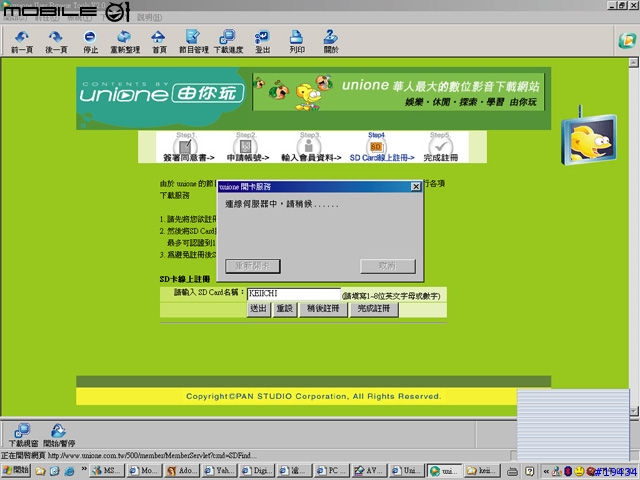
Task: Switch to the keii... folder taskbar button
Action: click(483, 471)
